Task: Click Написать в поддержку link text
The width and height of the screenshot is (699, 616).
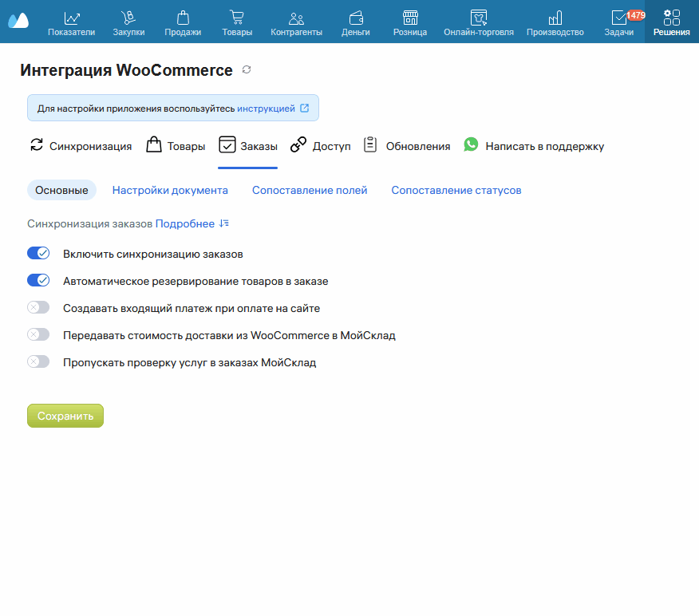Action: pos(545,146)
